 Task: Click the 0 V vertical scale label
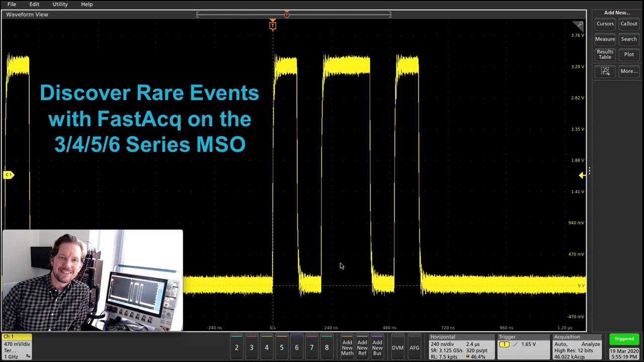click(581, 286)
